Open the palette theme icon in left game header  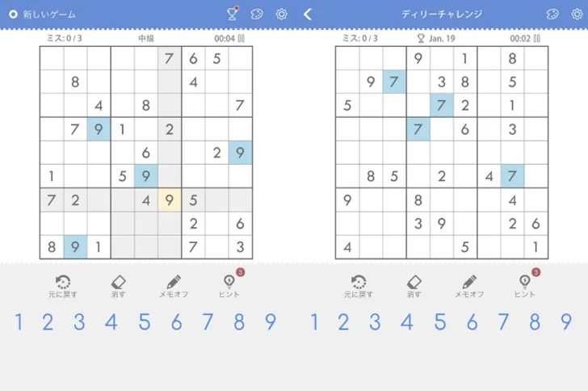[x=257, y=14]
